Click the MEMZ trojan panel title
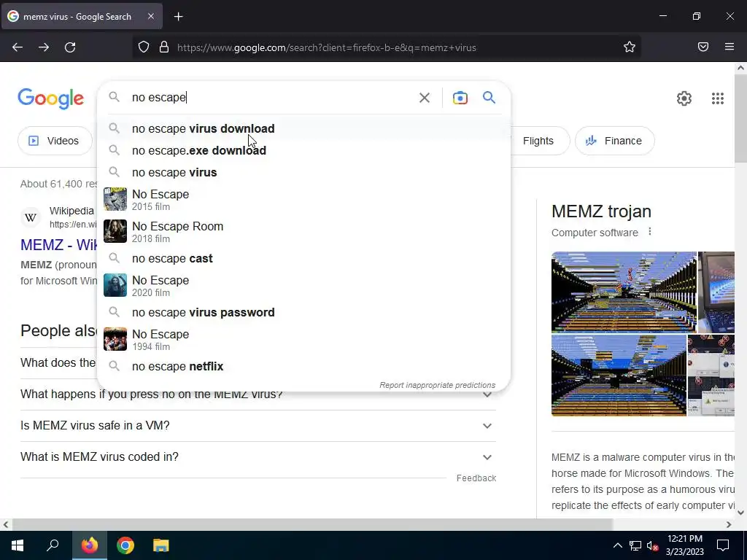 coord(601,211)
